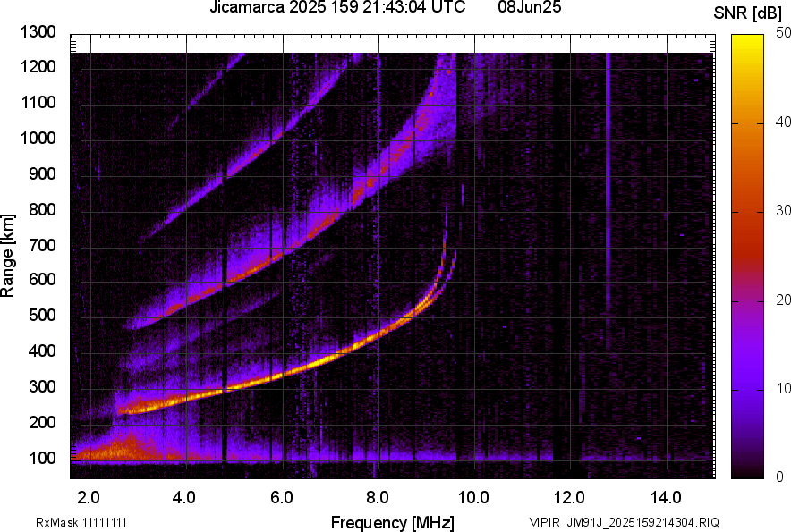Screen dimensions: 791x532
Task: Click the Range [km] axis label
Action: [x=7, y=256]
